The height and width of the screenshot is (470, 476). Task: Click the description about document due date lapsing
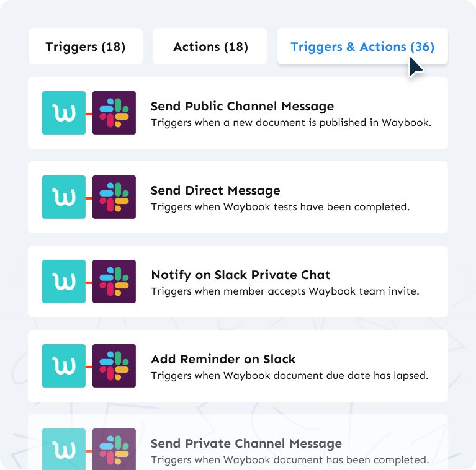point(290,376)
